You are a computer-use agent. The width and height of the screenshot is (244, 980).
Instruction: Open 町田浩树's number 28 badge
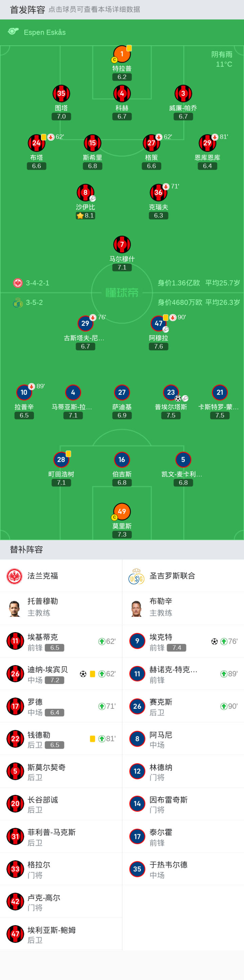point(61,459)
